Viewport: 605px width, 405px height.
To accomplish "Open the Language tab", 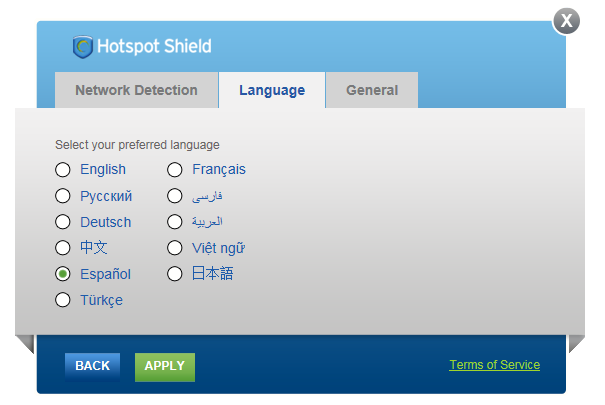I will click(x=272, y=90).
